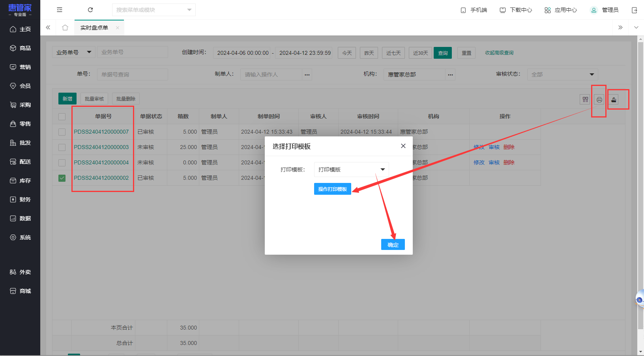This screenshot has height=356, width=644.
Task: Click the start date field 2024-04-06
Action: (242, 53)
